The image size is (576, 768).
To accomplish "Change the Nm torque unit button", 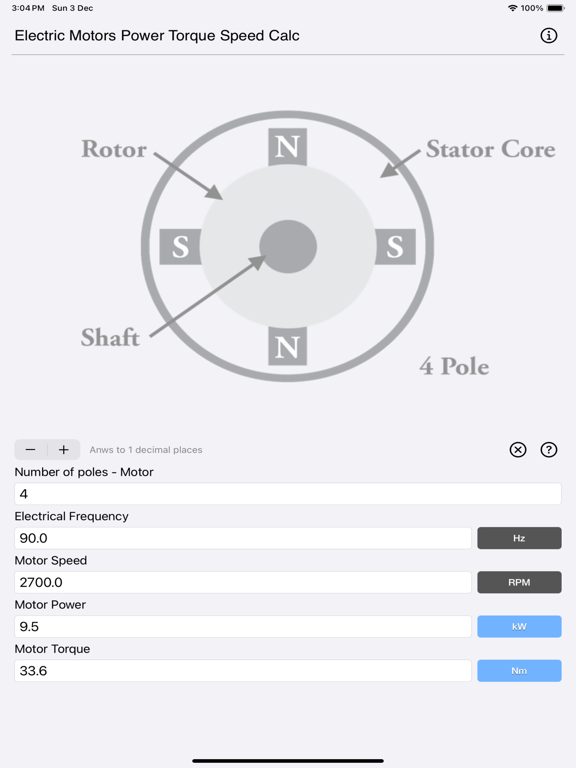I will point(519,671).
